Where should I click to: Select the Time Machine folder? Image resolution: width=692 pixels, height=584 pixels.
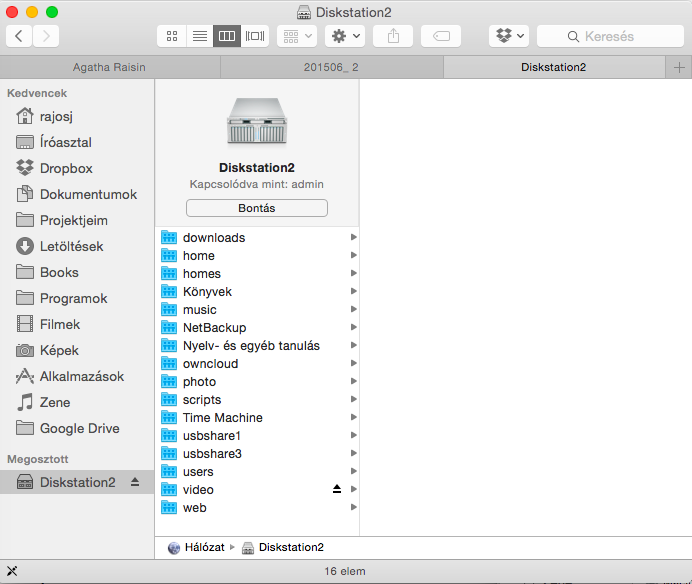[x=257, y=418]
